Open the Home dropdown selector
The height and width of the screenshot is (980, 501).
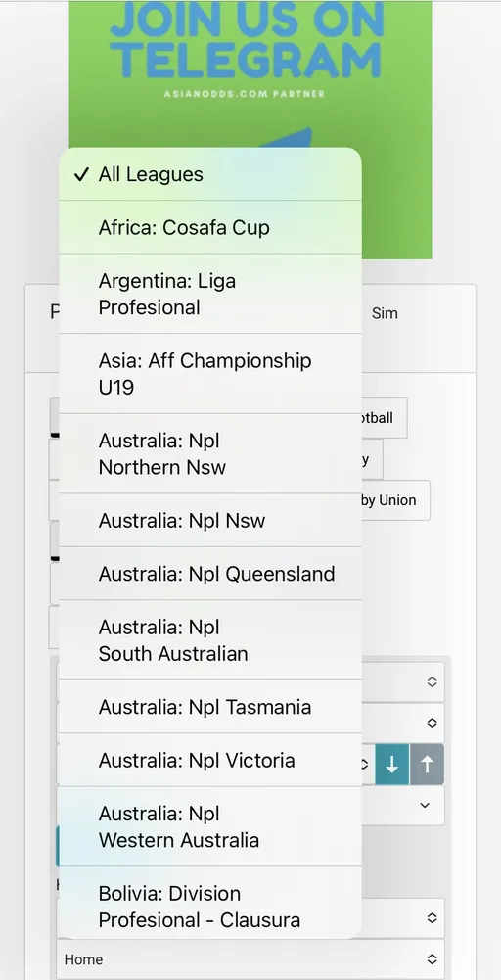(250, 959)
